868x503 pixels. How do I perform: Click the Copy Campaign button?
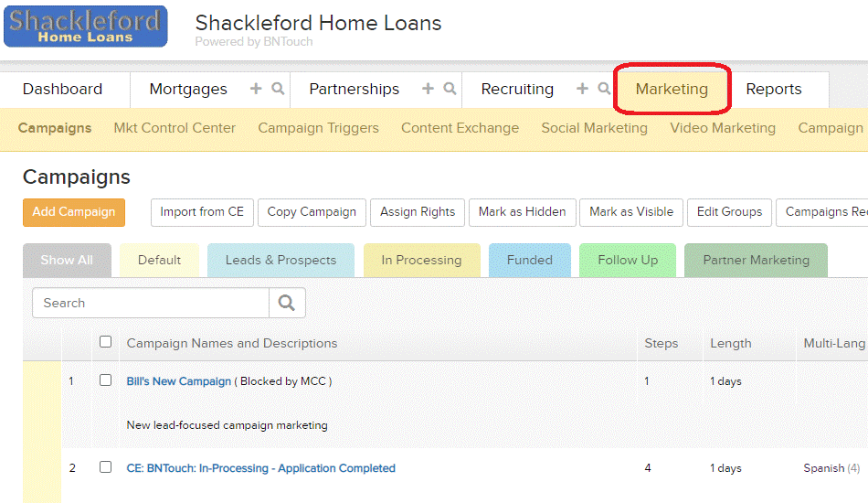pyautogui.click(x=312, y=212)
